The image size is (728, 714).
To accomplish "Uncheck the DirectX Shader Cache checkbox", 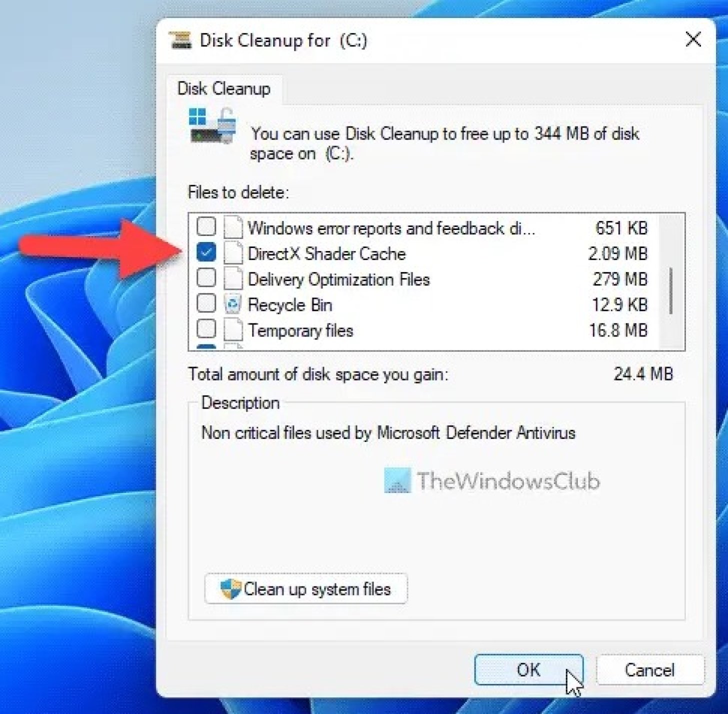I will tap(206, 252).
